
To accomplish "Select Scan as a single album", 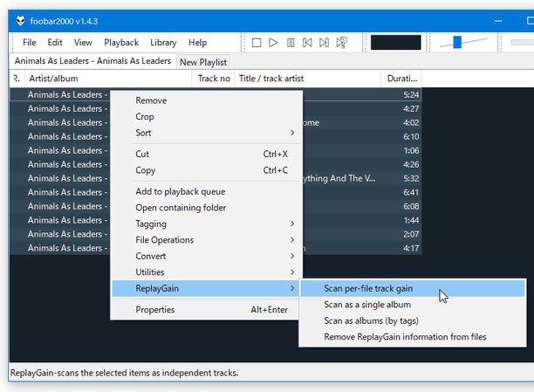I will 413,305.
